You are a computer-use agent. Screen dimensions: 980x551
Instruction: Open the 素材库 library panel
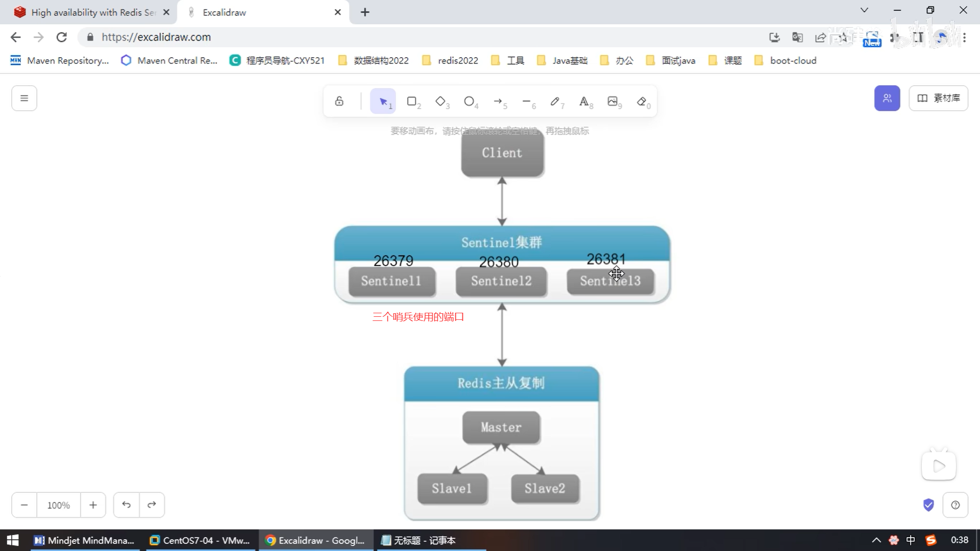[x=938, y=98]
